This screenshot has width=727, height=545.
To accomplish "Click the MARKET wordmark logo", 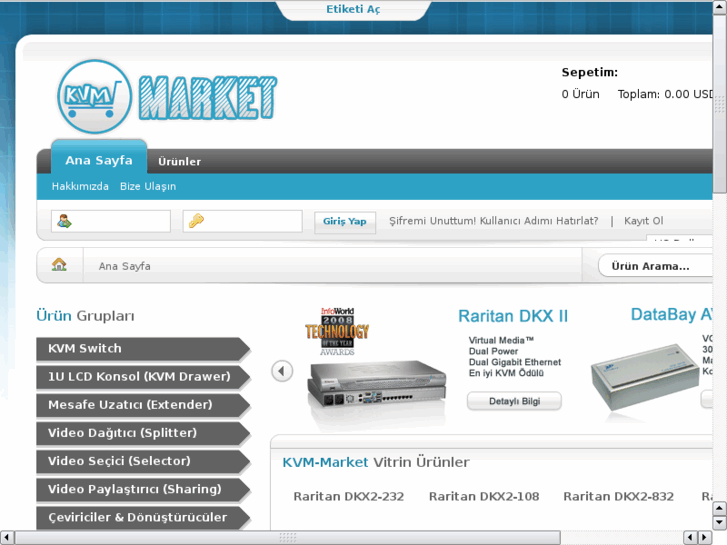I will [208, 98].
